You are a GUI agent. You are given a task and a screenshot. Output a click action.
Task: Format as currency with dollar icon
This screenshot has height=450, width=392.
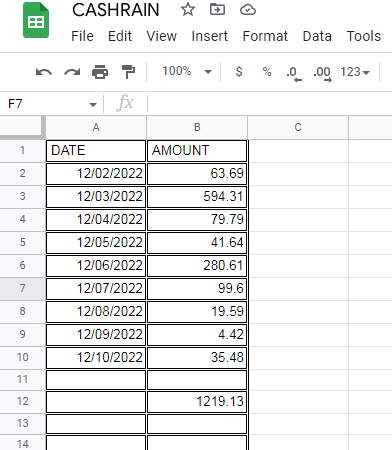point(239,72)
